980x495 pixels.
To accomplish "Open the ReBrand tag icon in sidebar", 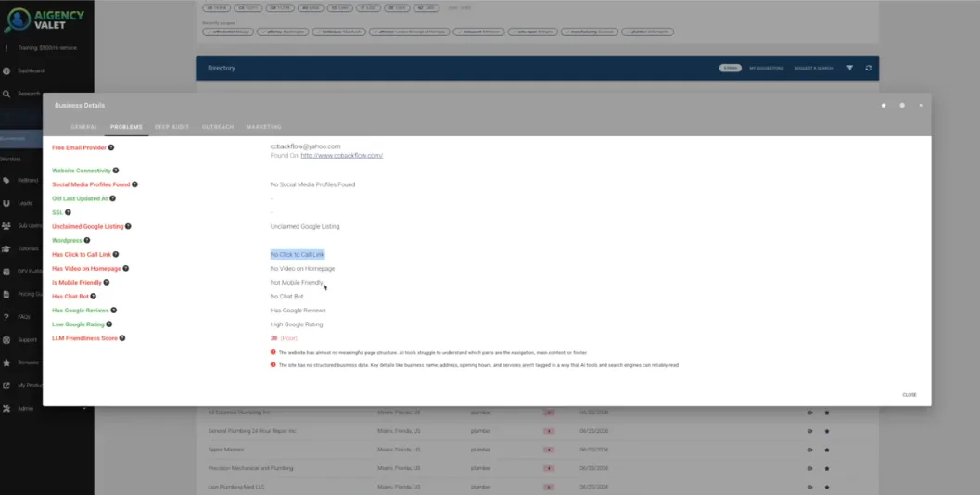I will 6,180.
